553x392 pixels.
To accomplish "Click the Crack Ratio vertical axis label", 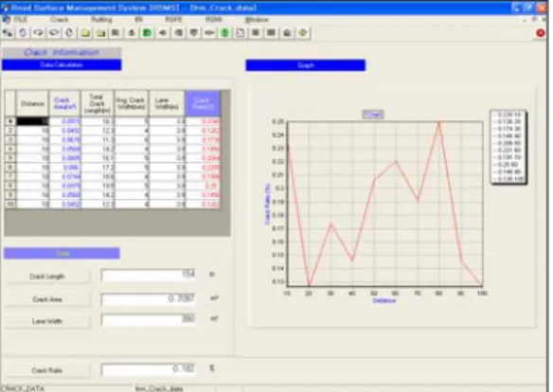I will coord(267,204).
